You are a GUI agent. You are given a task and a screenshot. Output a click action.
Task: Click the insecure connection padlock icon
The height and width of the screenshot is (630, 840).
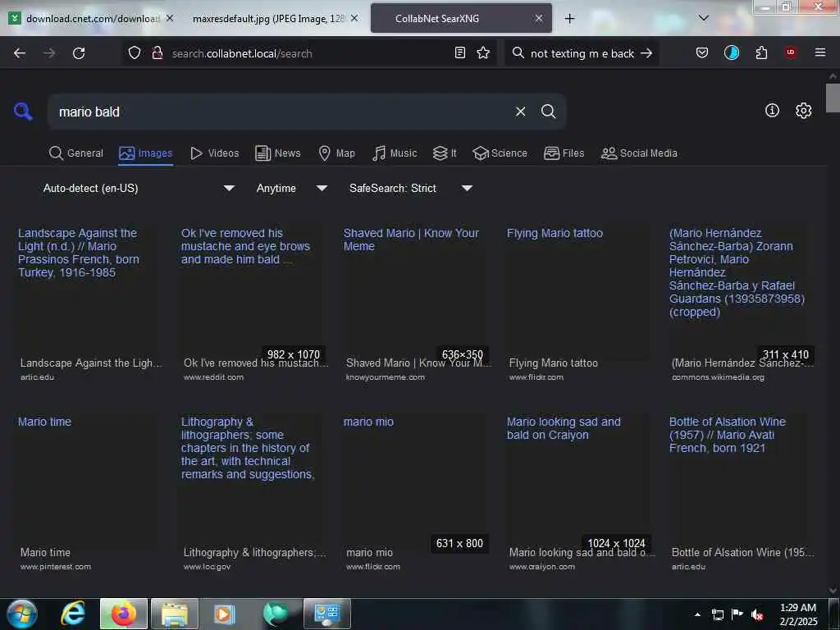(157, 52)
